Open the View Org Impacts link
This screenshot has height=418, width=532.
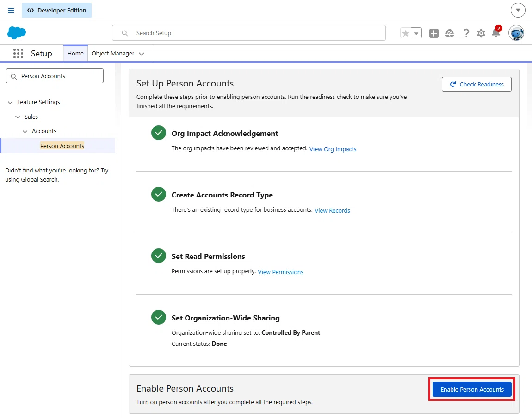[x=333, y=149]
